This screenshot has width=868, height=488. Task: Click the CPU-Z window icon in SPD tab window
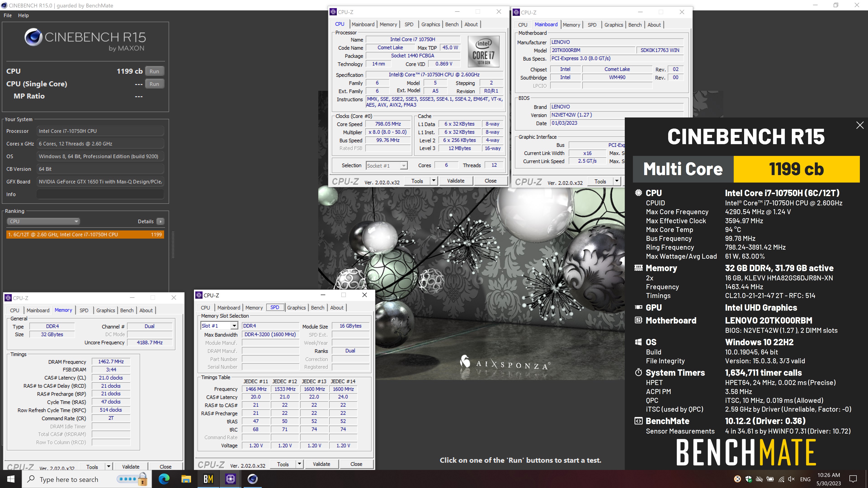[x=199, y=295]
